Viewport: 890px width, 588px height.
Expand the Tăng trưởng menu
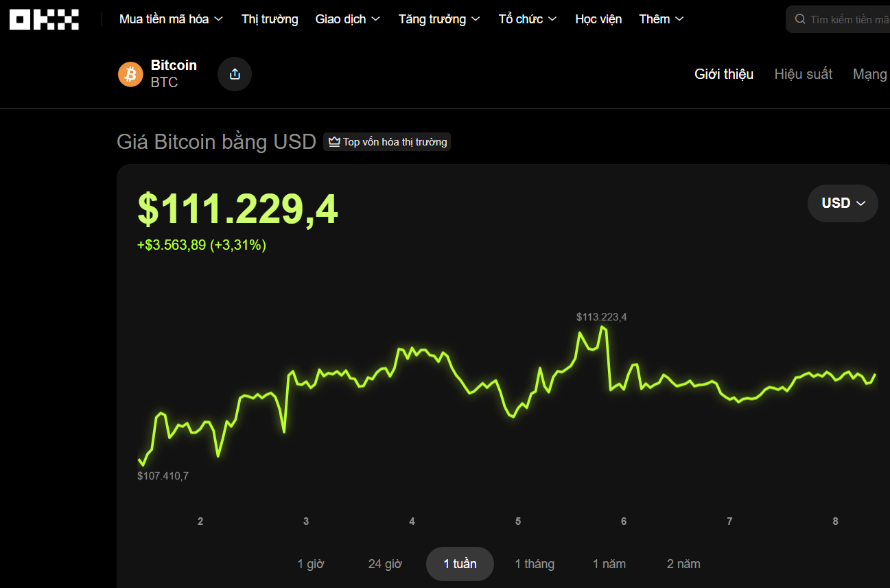pos(439,19)
